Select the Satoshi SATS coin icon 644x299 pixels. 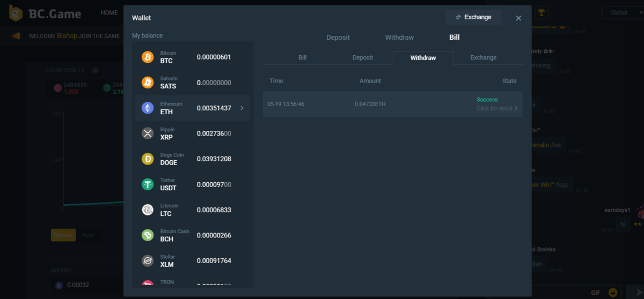coord(148,83)
